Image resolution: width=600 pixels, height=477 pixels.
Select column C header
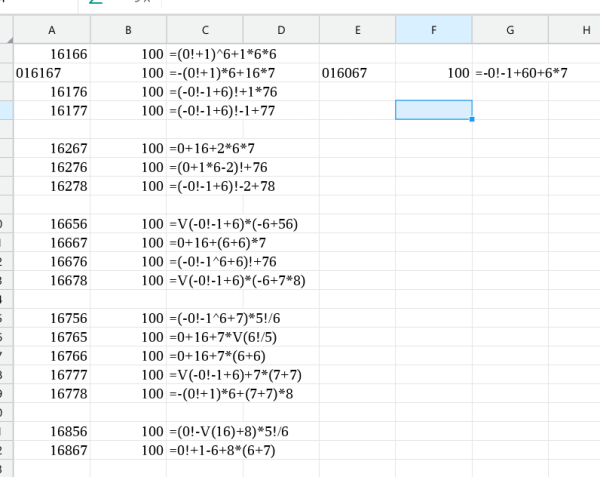point(205,30)
